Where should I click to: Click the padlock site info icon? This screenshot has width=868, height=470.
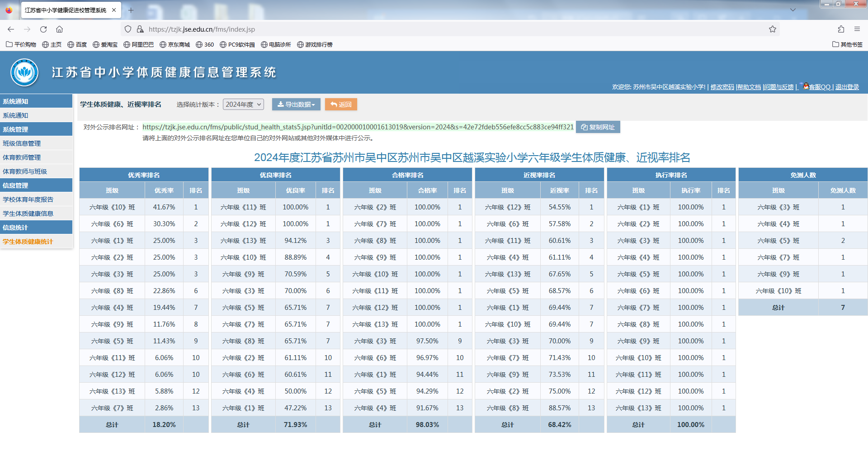[140, 29]
